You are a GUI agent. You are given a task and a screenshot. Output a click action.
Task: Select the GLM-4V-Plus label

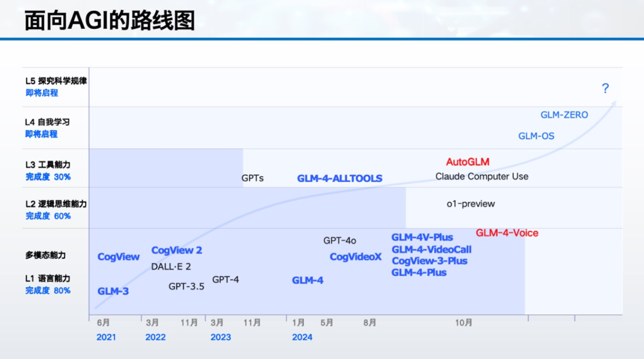point(422,237)
